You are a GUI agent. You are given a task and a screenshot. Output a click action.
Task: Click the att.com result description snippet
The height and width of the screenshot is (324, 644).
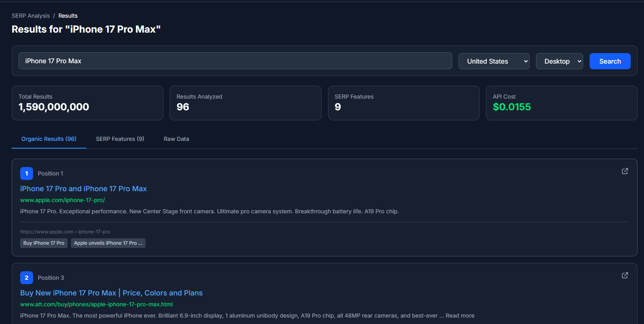pos(247,316)
